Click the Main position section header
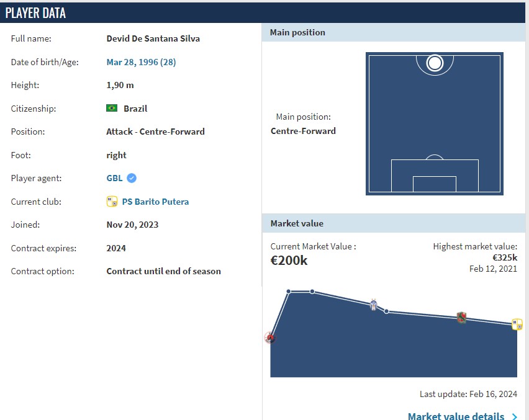Viewport: 529px width, 420px height. tap(297, 32)
